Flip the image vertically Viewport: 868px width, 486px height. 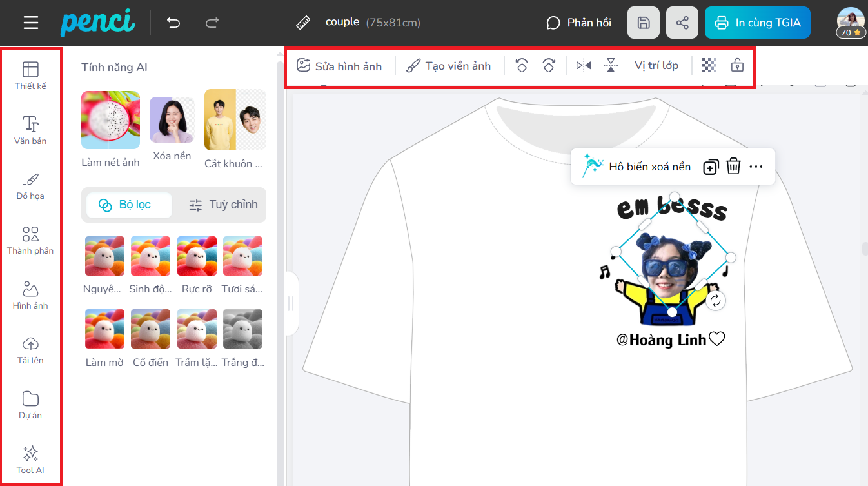pyautogui.click(x=611, y=65)
